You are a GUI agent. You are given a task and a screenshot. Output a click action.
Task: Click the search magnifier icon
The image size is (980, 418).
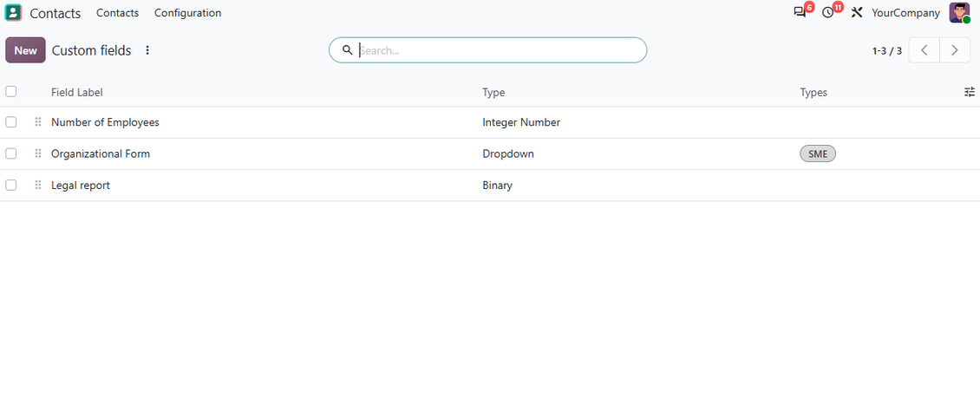[348, 50]
